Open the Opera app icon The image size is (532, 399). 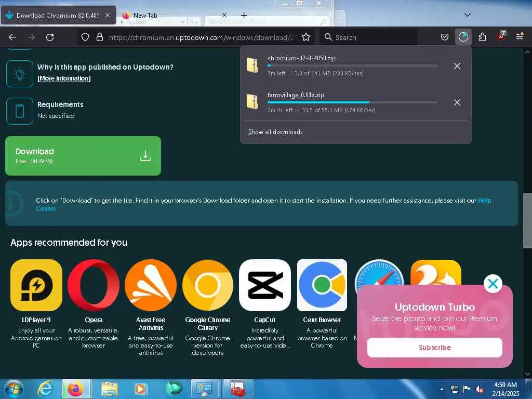[x=94, y=285]
